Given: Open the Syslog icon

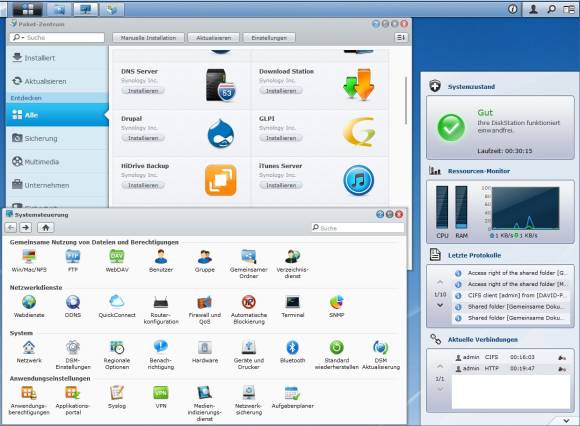Looking at the screenshot, I should [x=117, y=393].
